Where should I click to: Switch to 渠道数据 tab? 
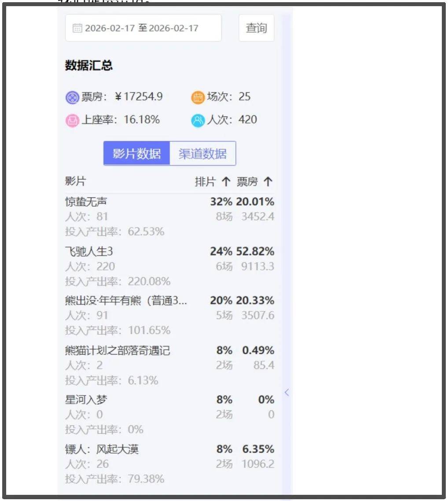click(x=202, y=154)
